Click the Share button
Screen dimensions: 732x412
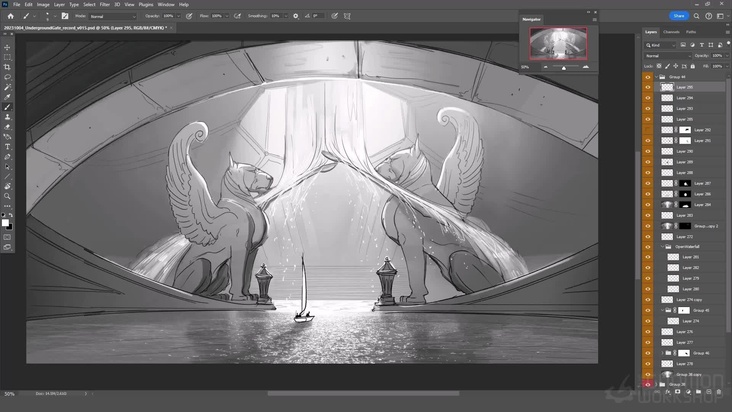[679, 16]
